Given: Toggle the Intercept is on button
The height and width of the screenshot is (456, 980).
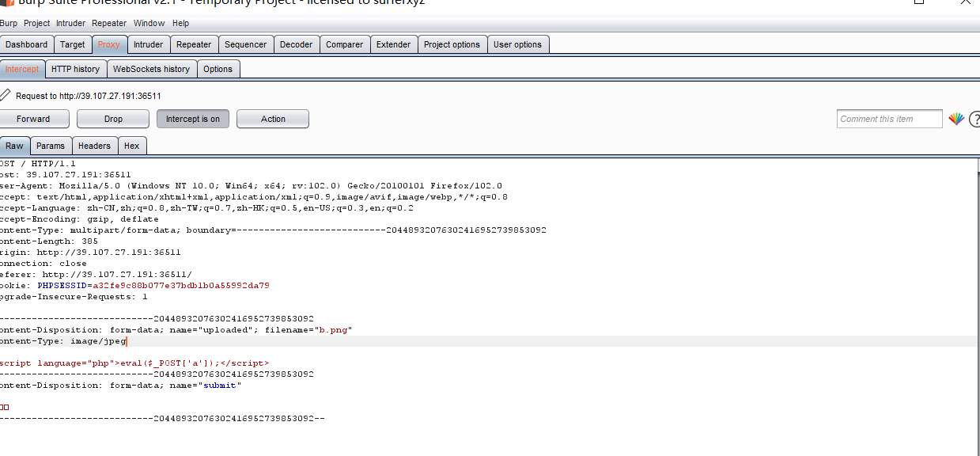Looking at the screenshot, I should (193, 119).
